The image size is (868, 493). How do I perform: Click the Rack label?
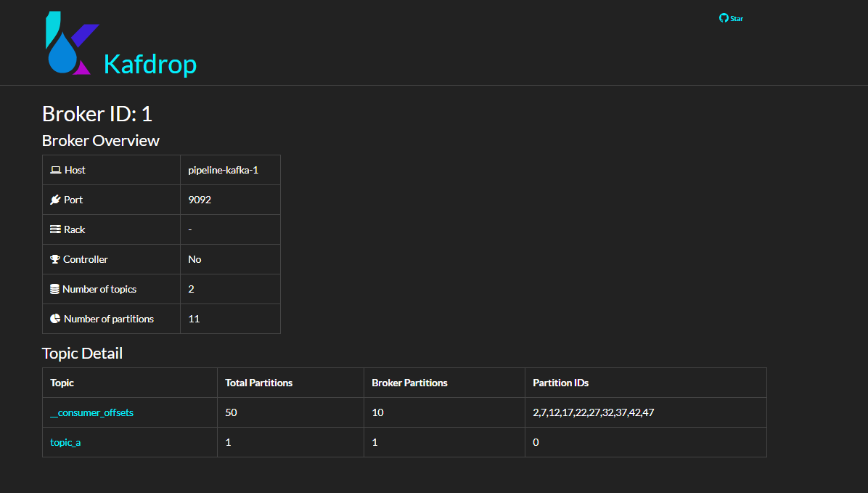[x=74, y=229]
